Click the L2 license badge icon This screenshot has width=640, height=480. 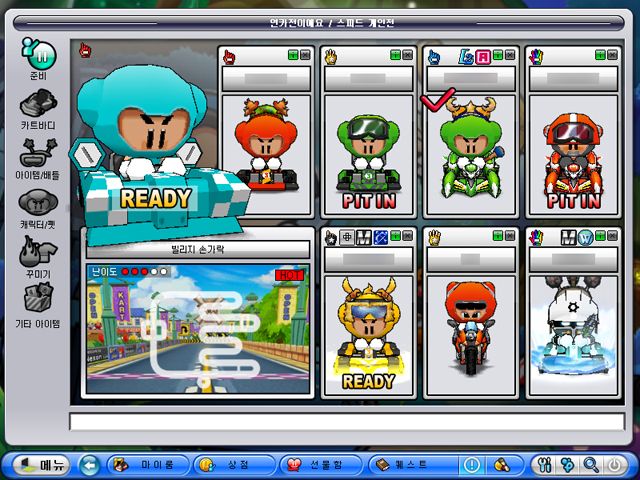(466, 57)
